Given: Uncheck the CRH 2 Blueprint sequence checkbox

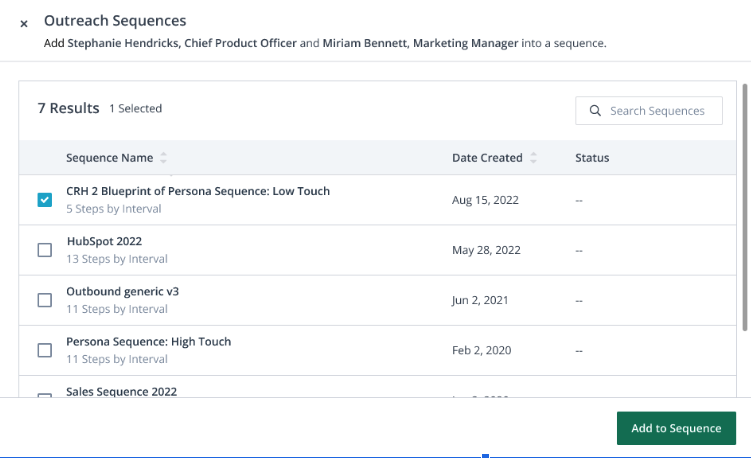Looking at the screenshot, I should pos(44,200).
